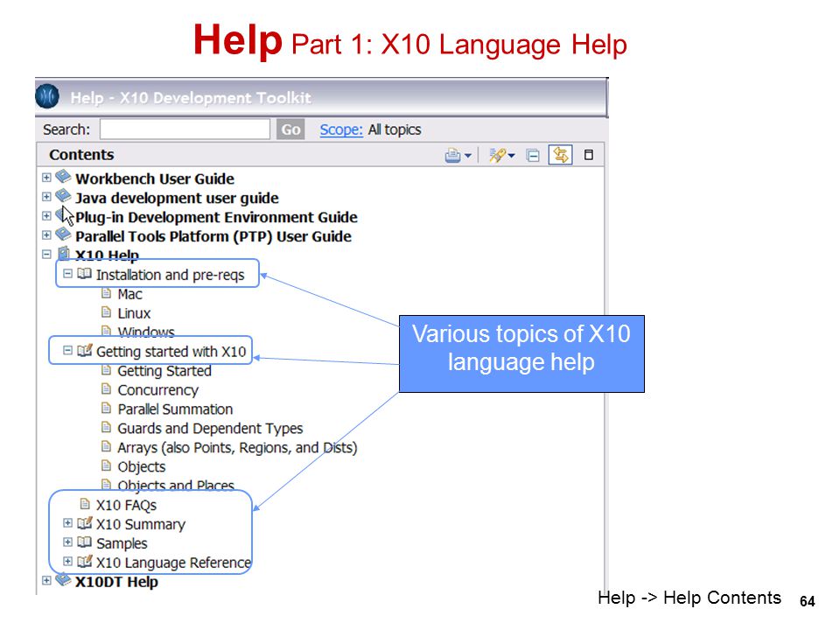Expand Parallel Tools Platform User Guide node
This screenshot has height=630, width=840.
(46, 235)
